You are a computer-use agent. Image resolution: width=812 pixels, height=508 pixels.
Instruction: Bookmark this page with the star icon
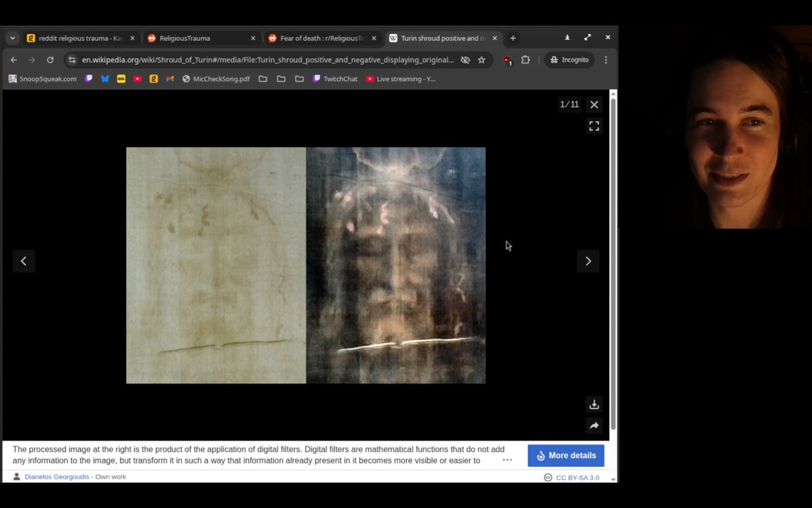[x=481, y=60]
